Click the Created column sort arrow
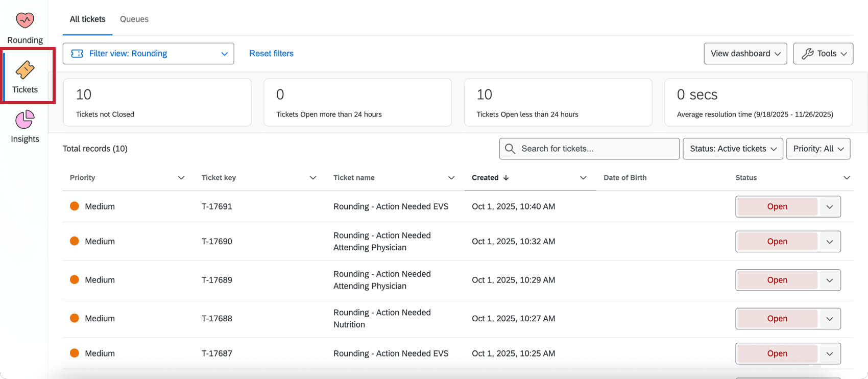The width and height of the screenshot is (868, 379). (506, 178)
